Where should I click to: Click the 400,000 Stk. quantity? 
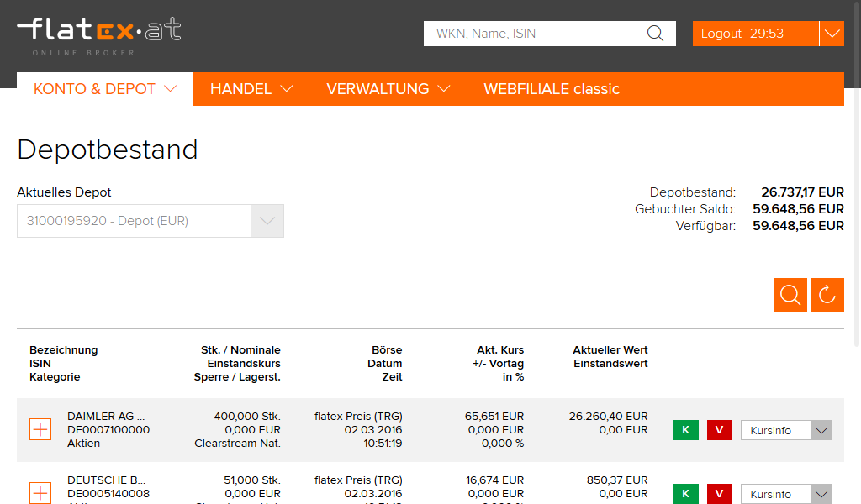click(247, 417)
